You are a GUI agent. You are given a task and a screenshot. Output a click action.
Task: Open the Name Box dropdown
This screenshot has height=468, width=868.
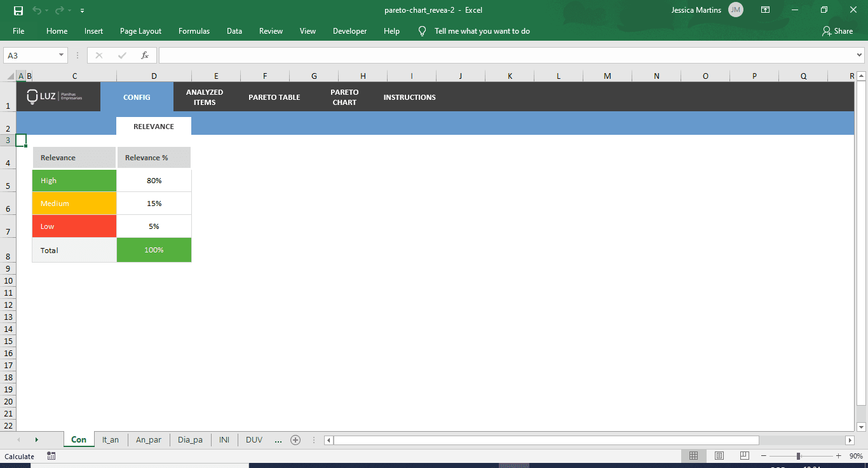click(61, 55)
